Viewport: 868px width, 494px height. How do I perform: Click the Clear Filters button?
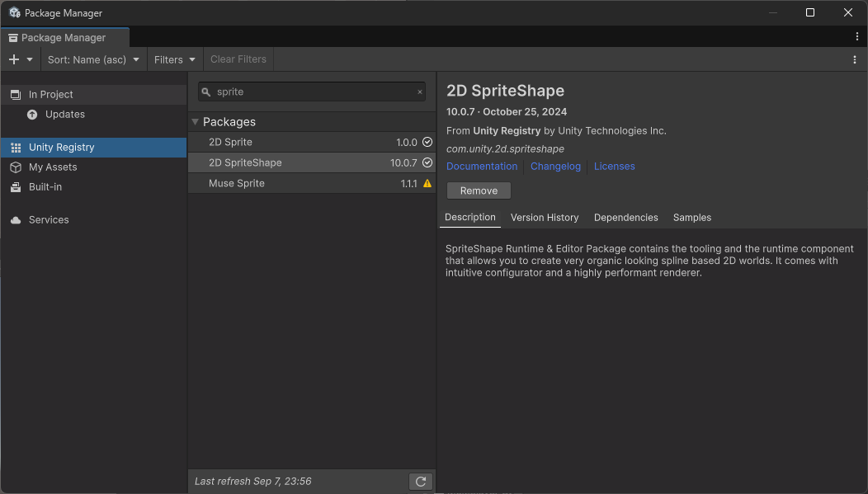[238, 59]
